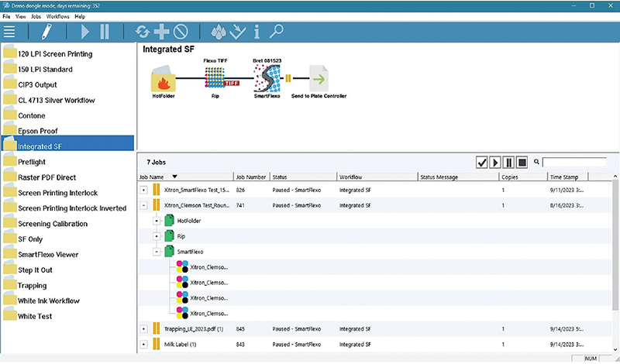
Task: Expand the Trapping_LE_2023.pdf job row
Action: coord(143,329)
